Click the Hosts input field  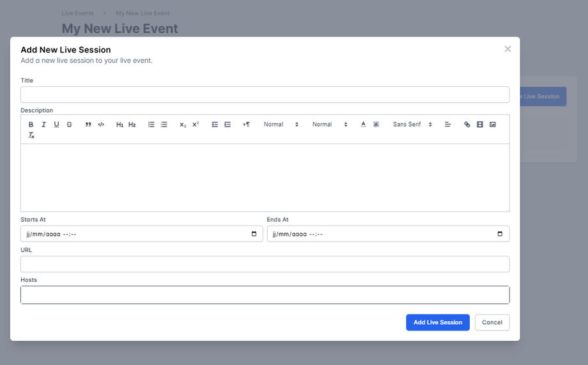(265, 295)
